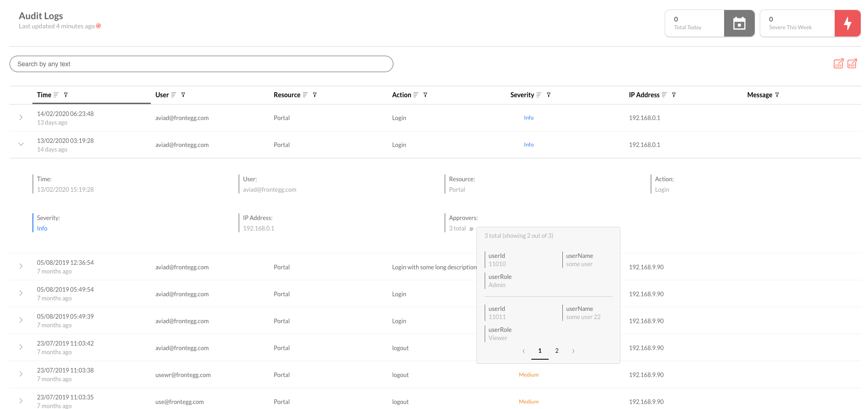Viewport: 868px width, 409px height.
Task: Click the red refresh indicator beside Last updated
Action: [x=99, y=26]
